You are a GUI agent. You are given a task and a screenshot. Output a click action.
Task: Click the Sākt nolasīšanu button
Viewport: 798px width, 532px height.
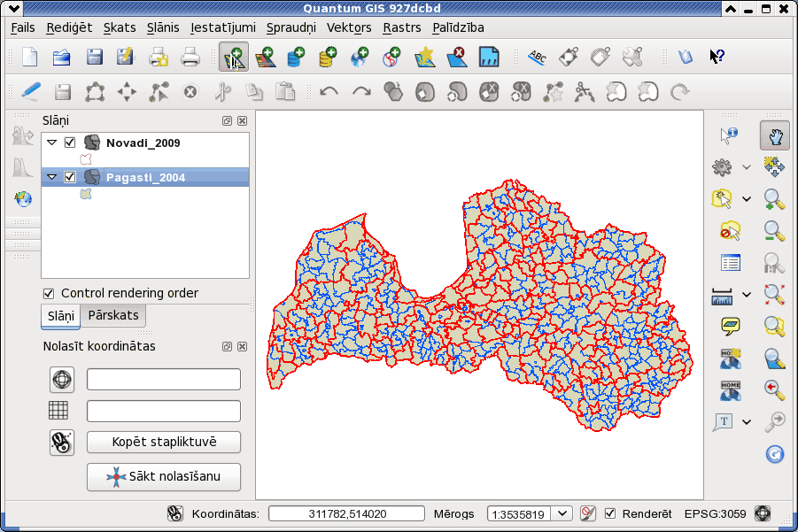pos(164,476)
